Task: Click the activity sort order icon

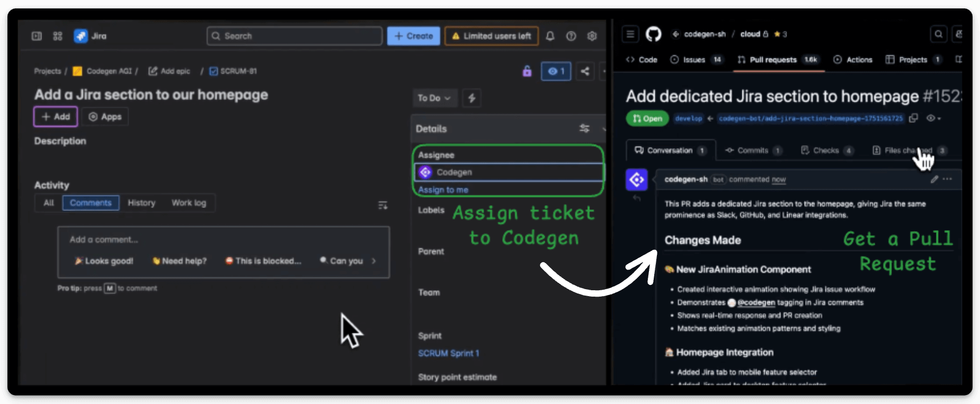Action: click(383, 205)
